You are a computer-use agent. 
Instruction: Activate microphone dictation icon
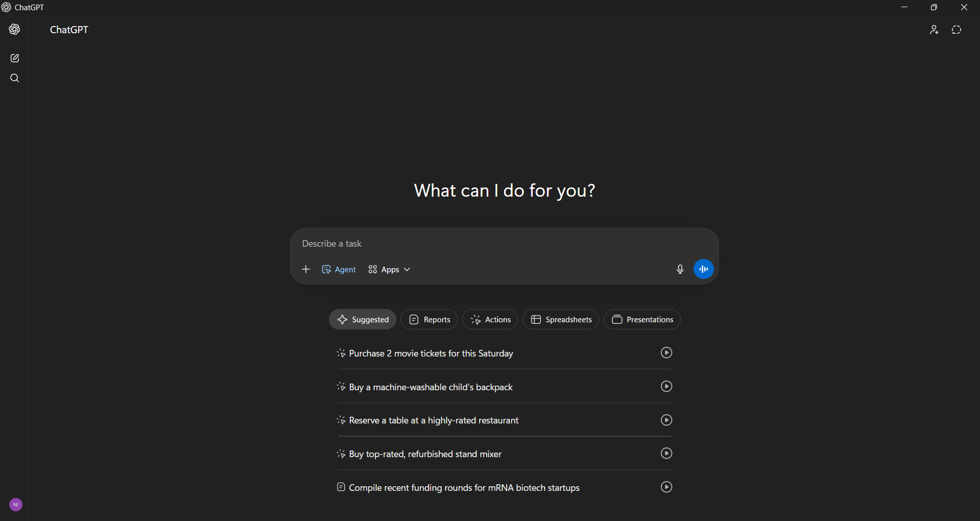coord(680,269)
